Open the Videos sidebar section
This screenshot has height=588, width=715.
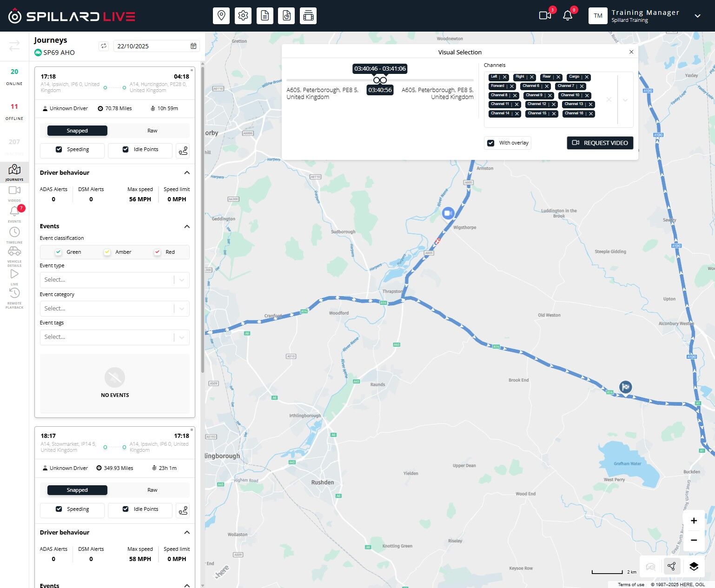tap(14, 193)
